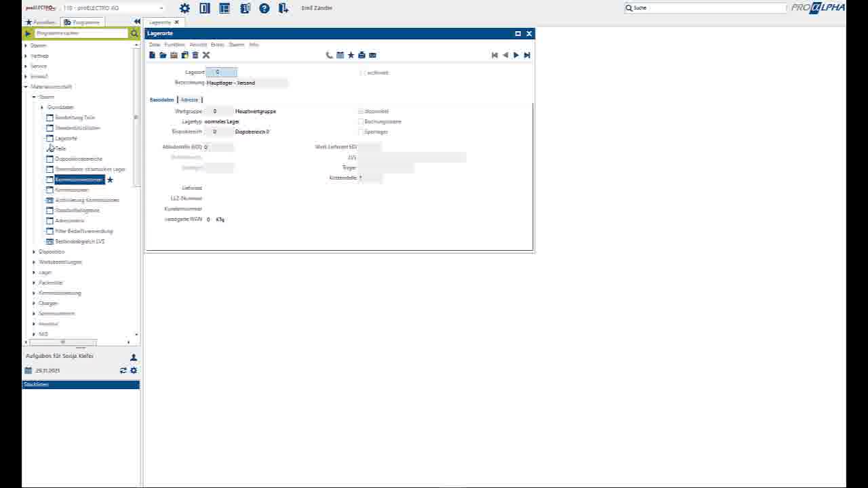Open the company selector dropdown in top bar
Viewport: 868px width, 488px height.
pyautogui.click(x=161, y=8)
